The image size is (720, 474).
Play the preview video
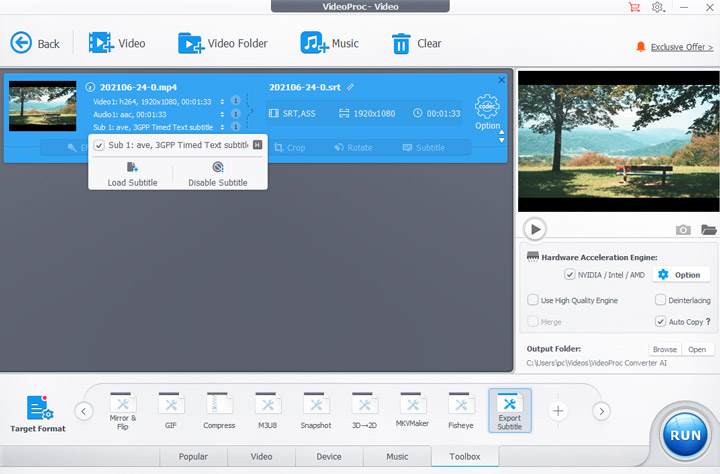click(x=535, y=229)
